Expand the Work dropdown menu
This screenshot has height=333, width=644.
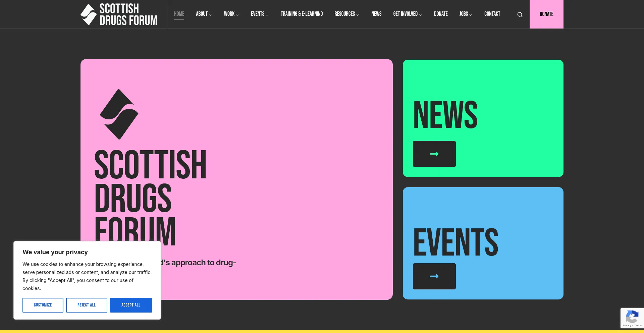(231, 14)
